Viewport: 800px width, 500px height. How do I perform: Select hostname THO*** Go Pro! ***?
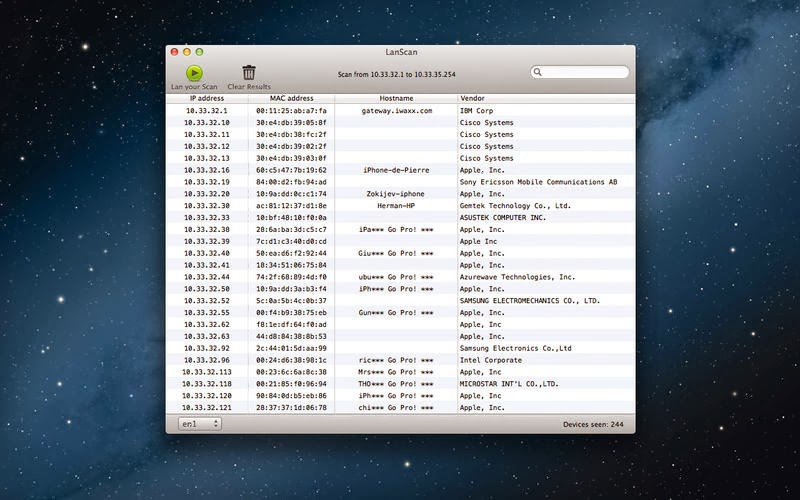(x=396, y=384)
